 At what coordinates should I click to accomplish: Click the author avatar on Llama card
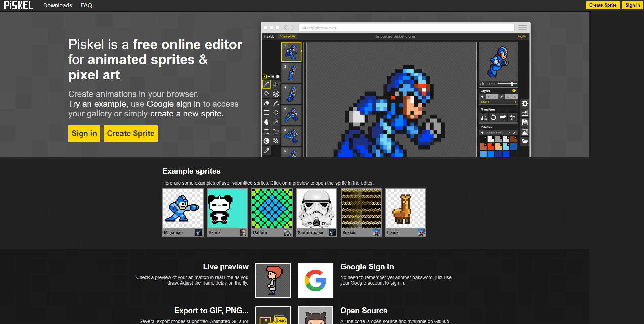(x=421, y=233)
